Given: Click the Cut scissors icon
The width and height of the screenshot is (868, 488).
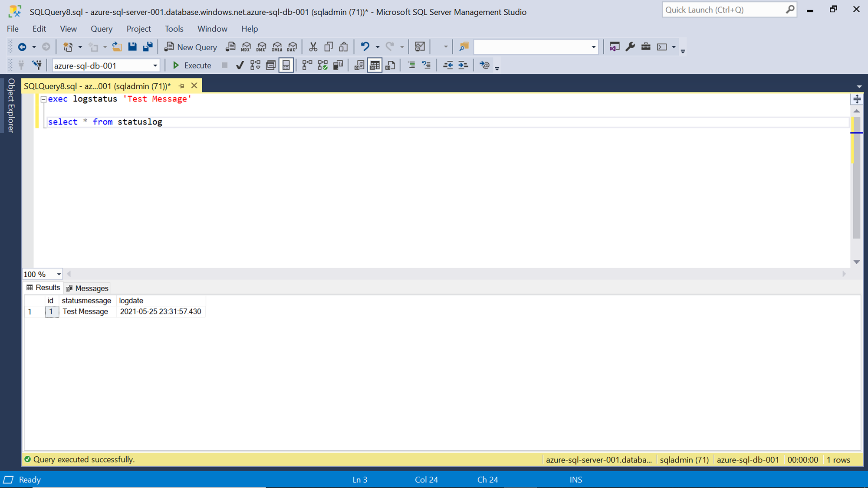Looking at the screenshot, I should click(x=313, y=47).
